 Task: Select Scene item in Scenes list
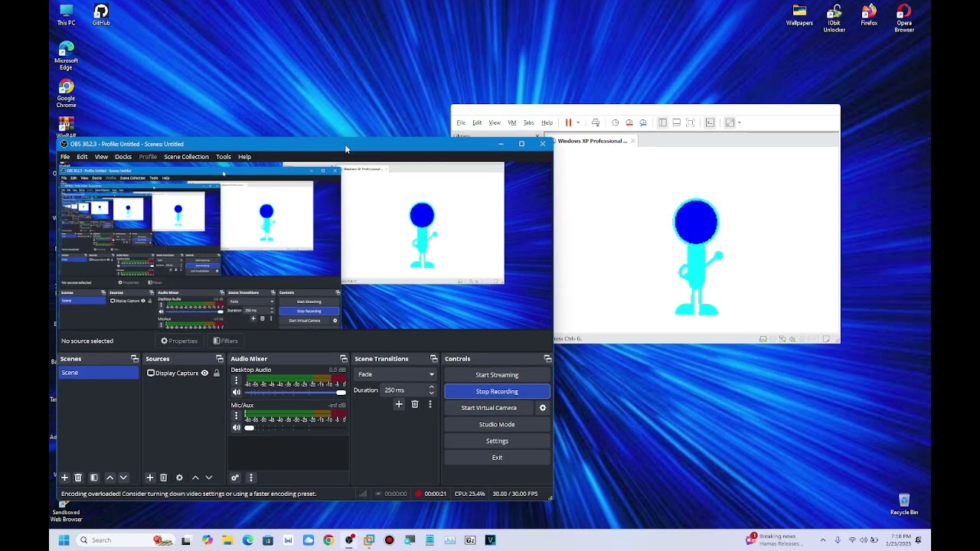(99, 373)
